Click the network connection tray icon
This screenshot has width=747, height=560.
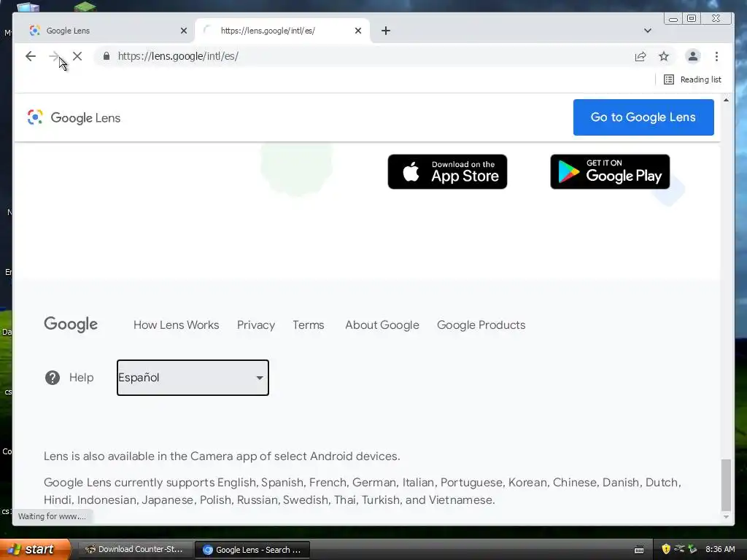click(x=679, y=549)
